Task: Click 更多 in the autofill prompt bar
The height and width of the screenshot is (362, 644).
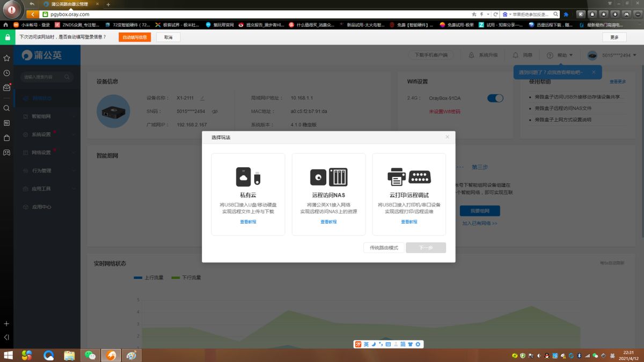Action: [614, 37]
